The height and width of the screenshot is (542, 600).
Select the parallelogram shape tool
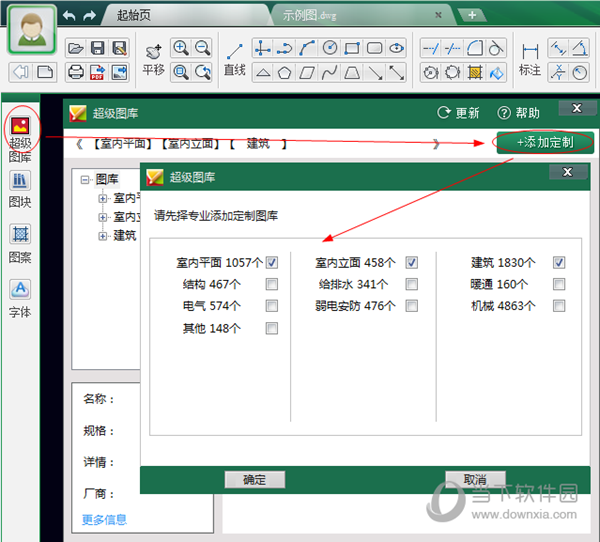(x=307, y=72)
